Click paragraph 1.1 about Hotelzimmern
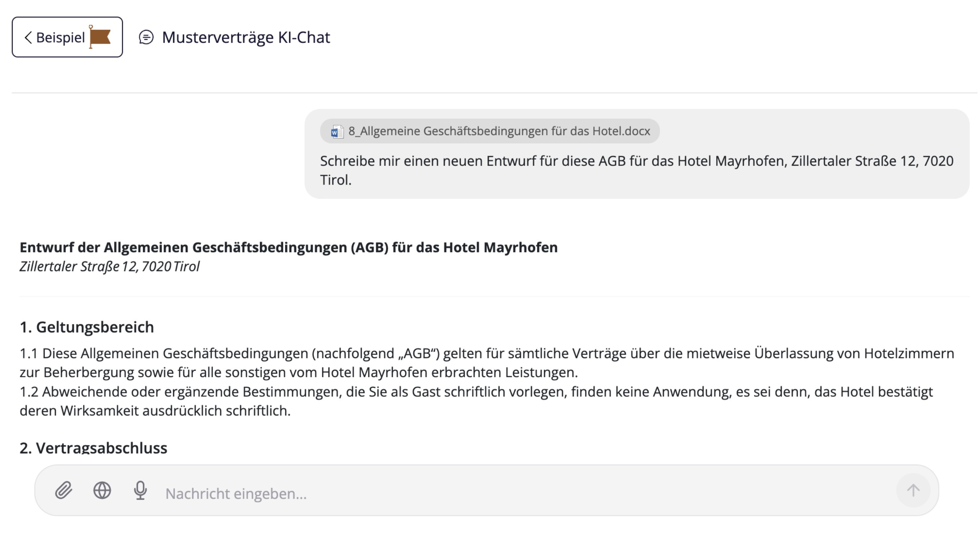The height and width of the screenshot is (543, 980). click(x=486, y=362)
